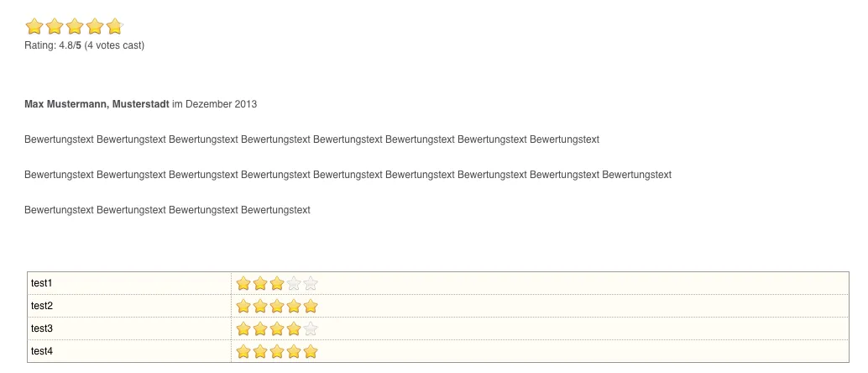Select fifth empty star in test1 row

tap(311, 284)
